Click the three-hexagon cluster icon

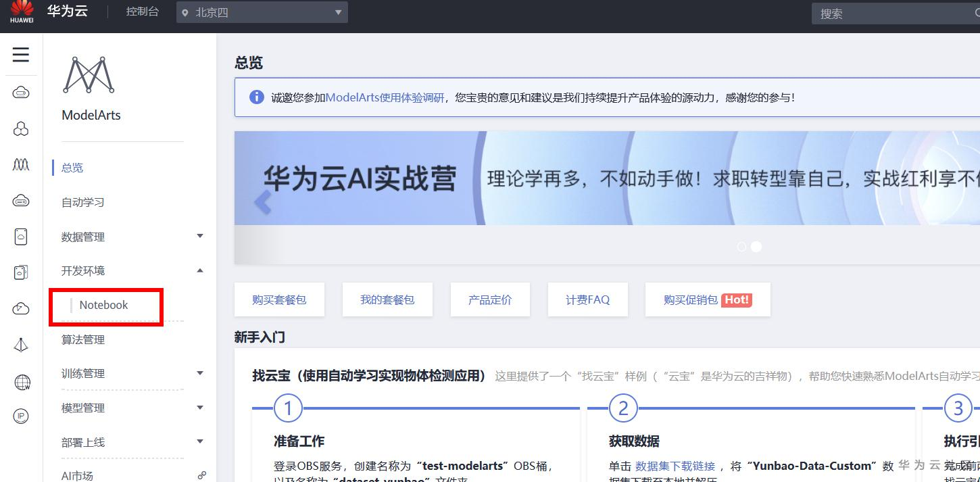(x=21, y=128)
